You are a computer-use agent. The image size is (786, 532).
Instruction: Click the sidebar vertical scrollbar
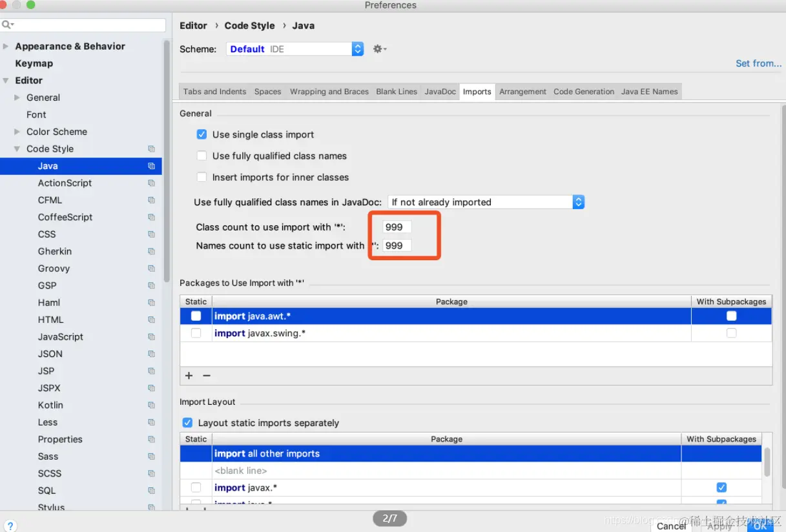[167, 161]
